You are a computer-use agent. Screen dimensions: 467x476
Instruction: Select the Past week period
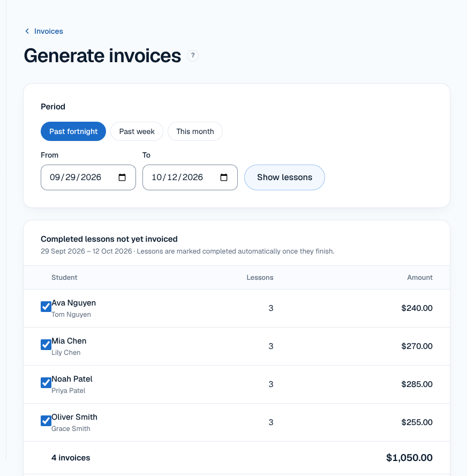click(x=137, y=131)
